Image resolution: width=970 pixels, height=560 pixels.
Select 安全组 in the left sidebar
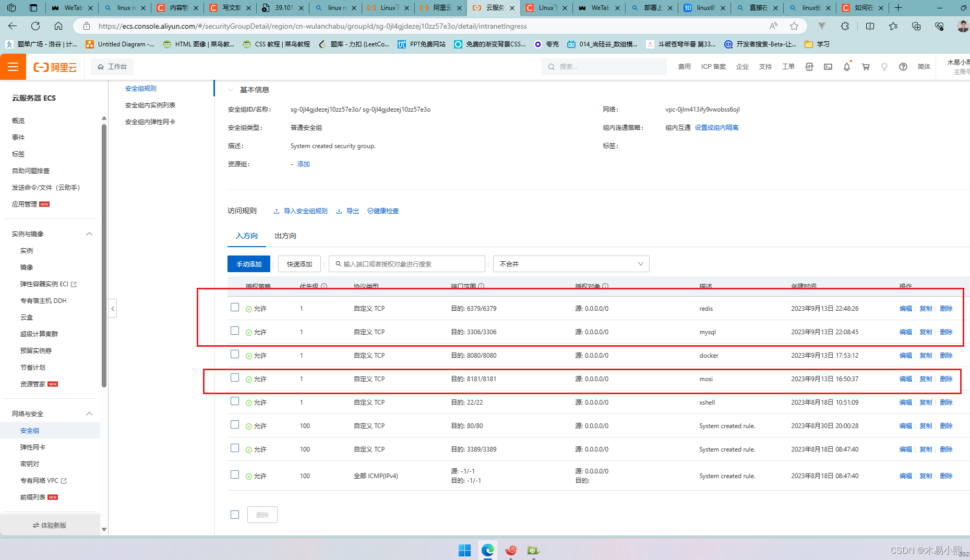coord(30,431)
